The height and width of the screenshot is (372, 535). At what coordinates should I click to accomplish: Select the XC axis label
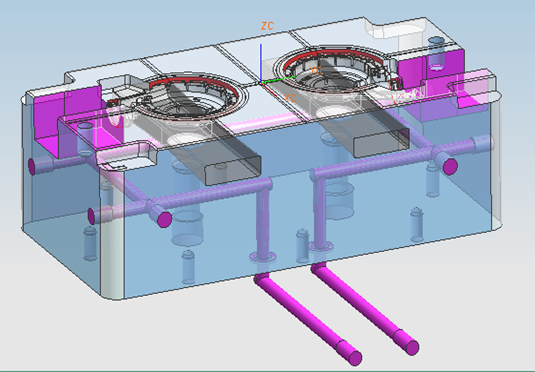290,98
